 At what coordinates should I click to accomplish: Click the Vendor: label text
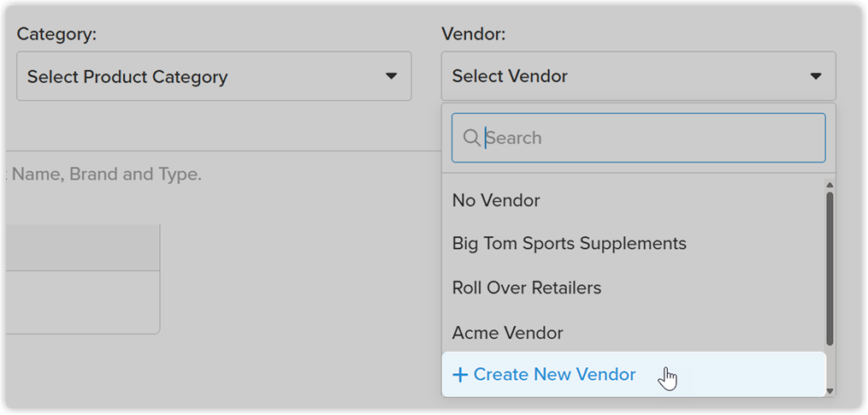click(473, 34)
